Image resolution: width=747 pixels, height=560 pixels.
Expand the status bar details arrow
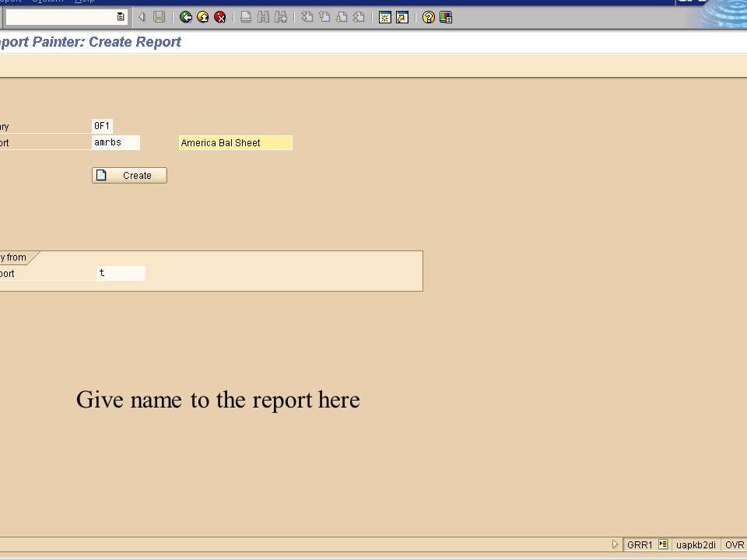point(614,544)
